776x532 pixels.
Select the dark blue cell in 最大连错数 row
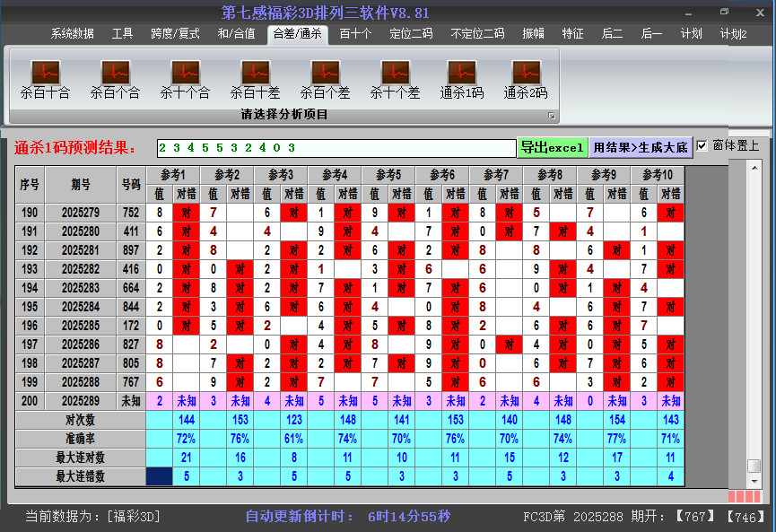tap(159, 476)
